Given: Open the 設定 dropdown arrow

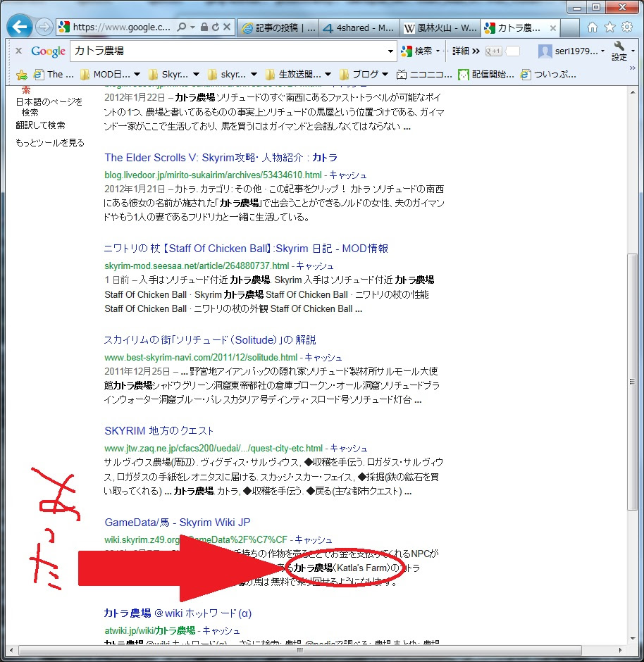Looking at the screenshot, I should (633, 51).
